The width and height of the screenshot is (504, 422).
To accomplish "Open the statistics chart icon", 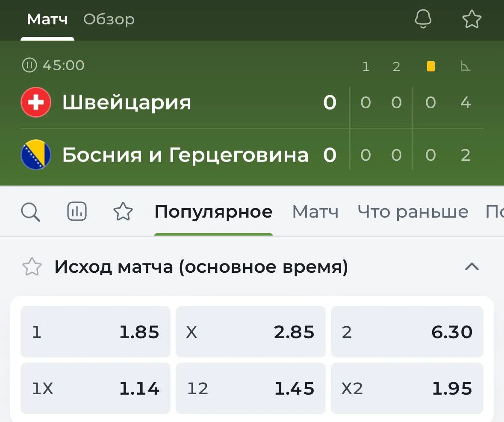I will tap(77, 211).
